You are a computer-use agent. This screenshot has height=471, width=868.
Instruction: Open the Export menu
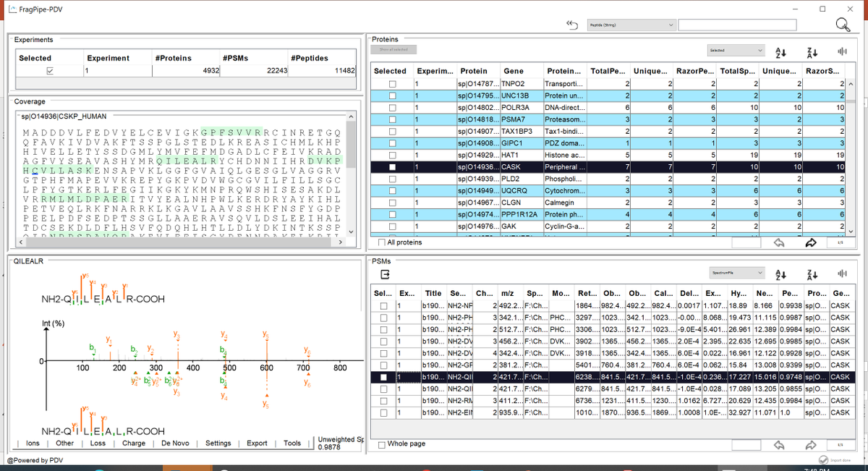click(257, 444)
